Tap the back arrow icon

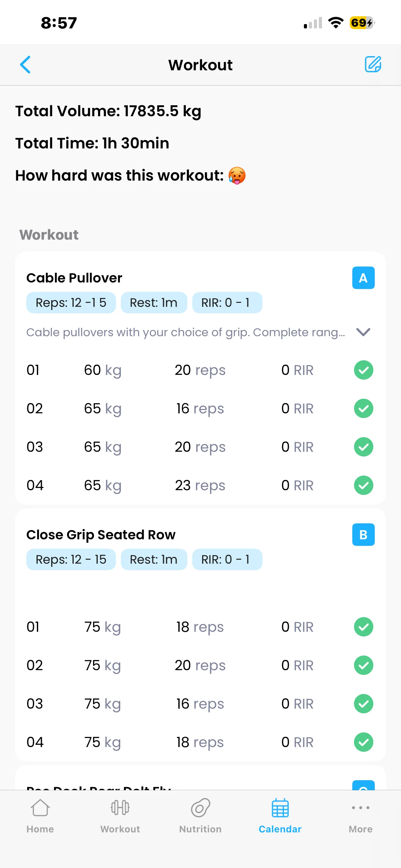26,64
